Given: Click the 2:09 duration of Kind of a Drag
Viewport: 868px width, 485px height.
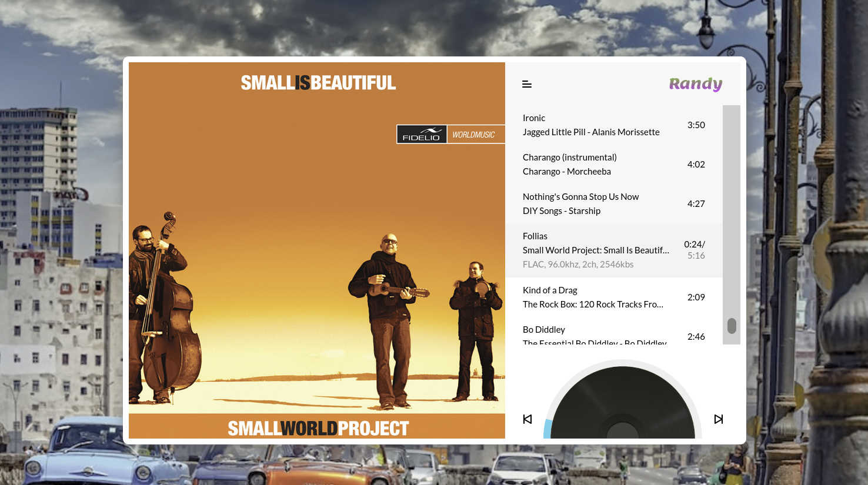Looking at the screenshot, I should coord(696,297).
